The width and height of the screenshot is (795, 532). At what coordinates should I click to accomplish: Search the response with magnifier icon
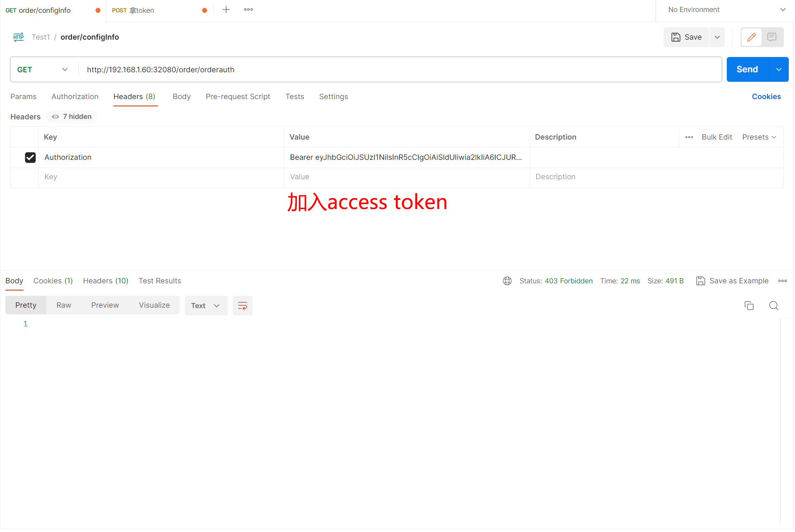pyautogui.click(x=774, y=306)
